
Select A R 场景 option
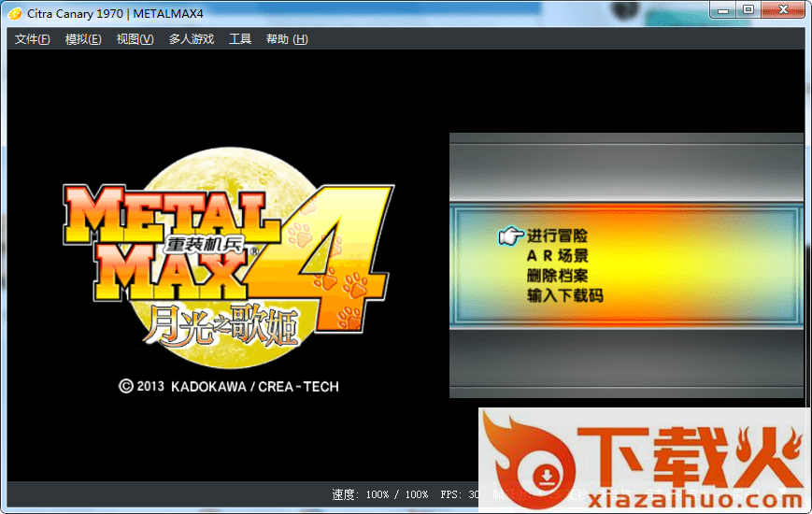tap(557, 256)
